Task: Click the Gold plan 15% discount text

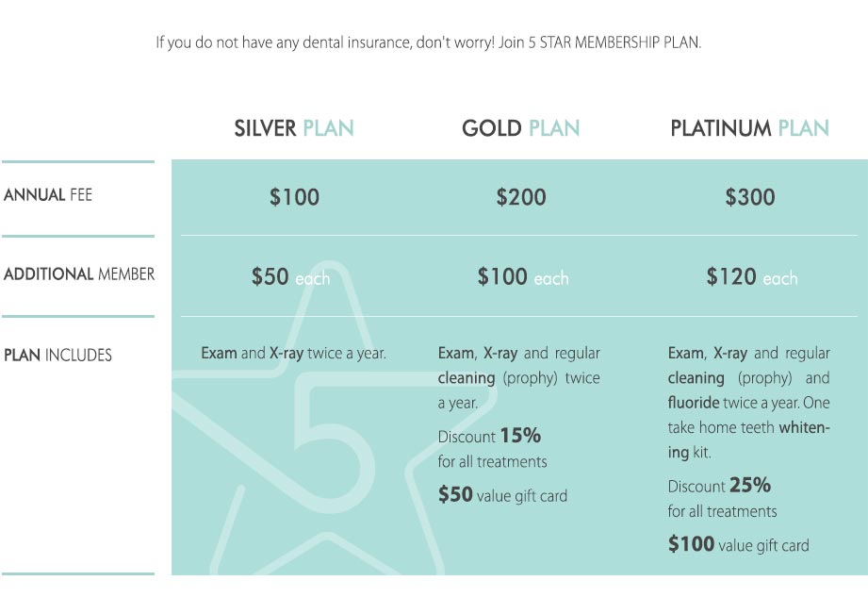Action: click(490, 437)
